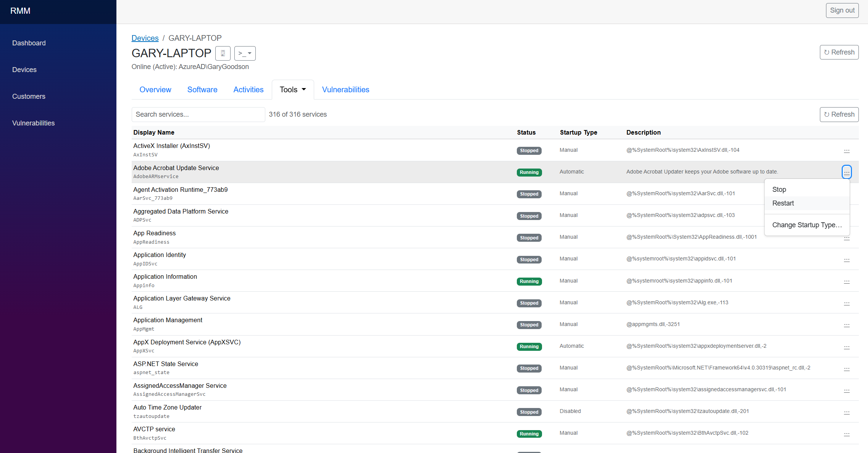Open the actions menu for AVCTP service

847,434
